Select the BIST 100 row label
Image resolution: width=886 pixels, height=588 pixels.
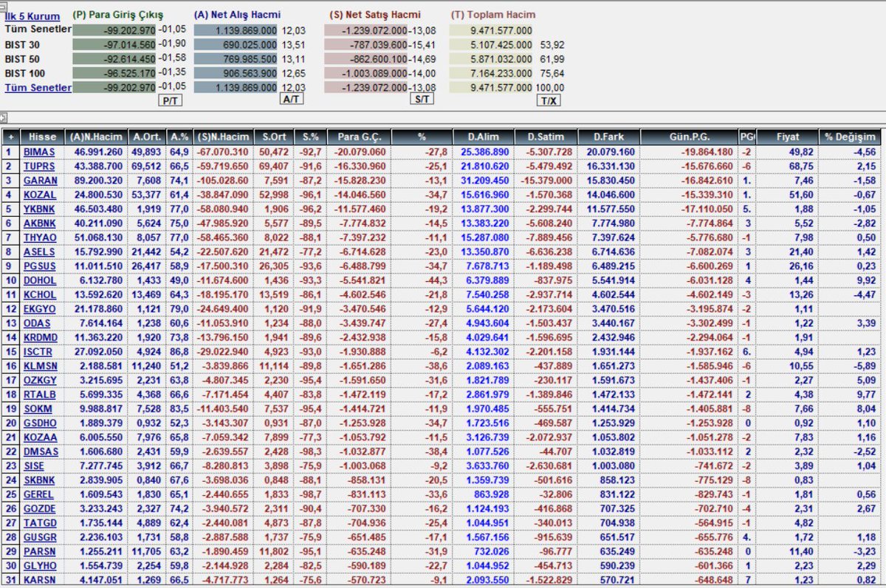[25, 72]
